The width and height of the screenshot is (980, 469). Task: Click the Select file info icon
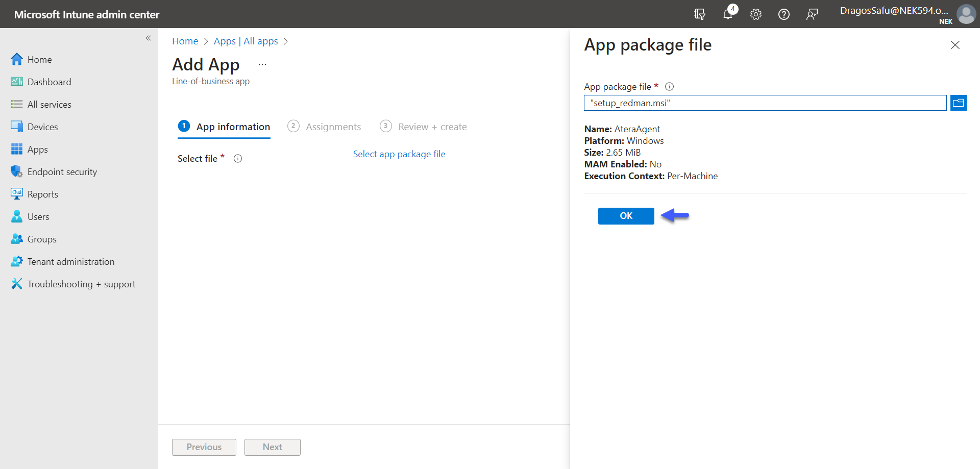[238, 159]
